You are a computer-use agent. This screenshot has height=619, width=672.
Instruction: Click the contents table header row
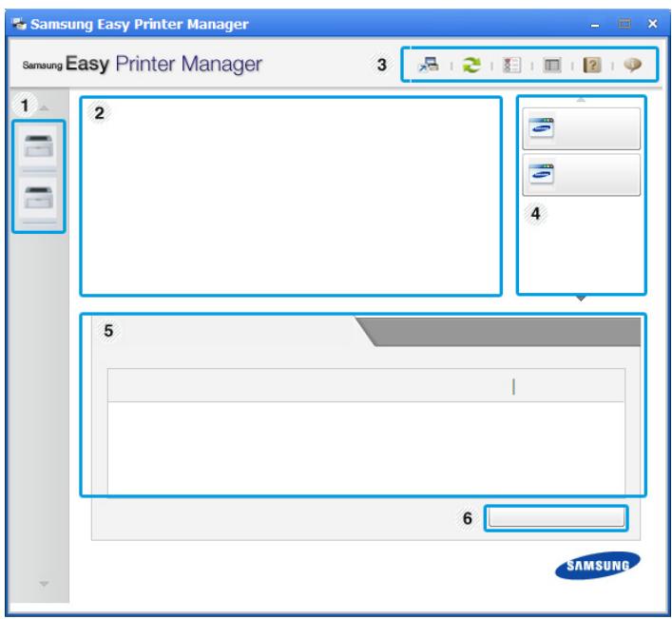click(x=366, y=385)
